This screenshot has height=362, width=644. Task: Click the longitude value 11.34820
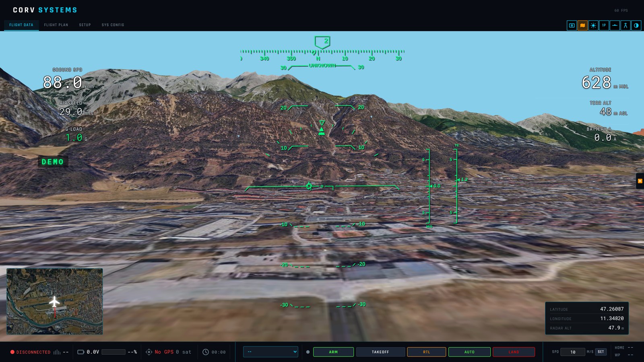click(612, 318)
